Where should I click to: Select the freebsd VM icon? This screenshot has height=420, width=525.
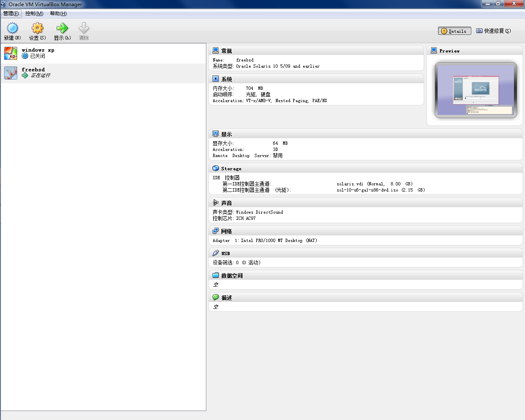(x=11, y=73)
